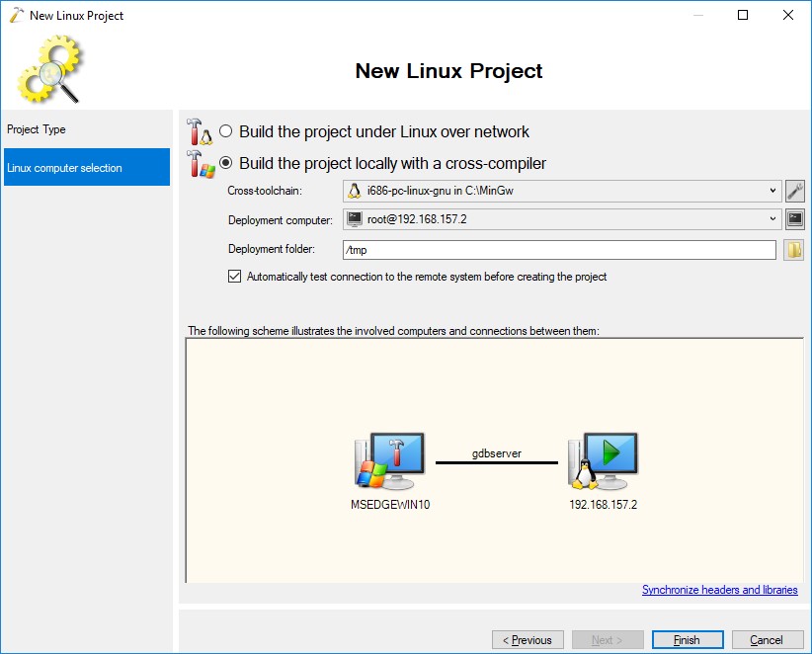Toggle Automatically test connection checkbox
This screenshot has height=654, width=812.
pyautogui.click(x=234, y=278)
